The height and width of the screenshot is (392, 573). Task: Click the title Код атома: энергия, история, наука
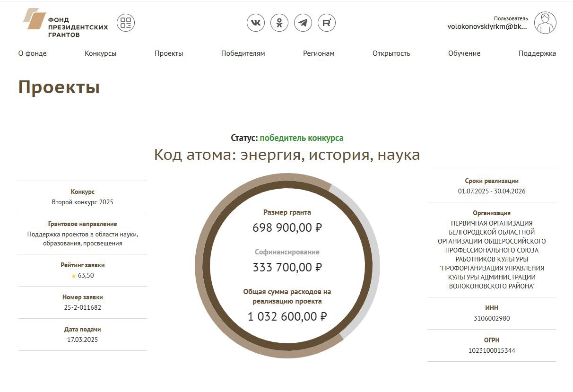click(x=287, y=155)
